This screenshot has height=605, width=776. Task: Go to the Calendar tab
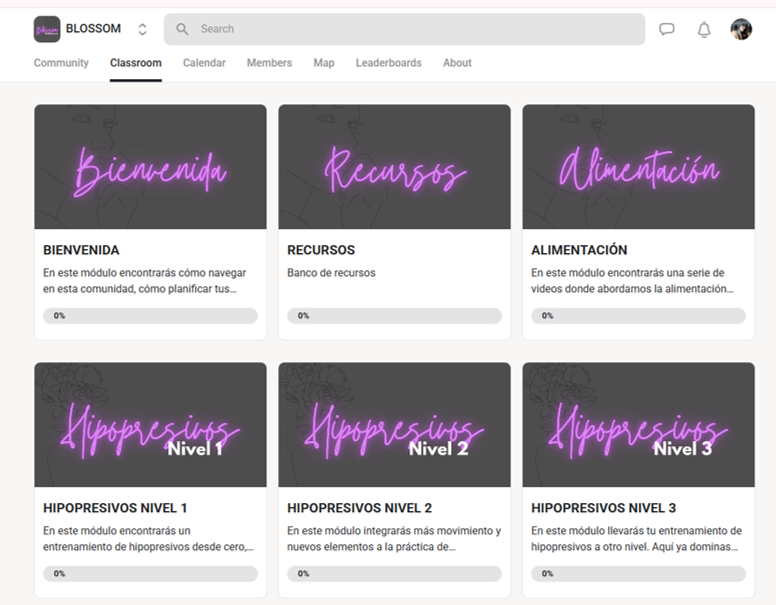click(204, 63)
